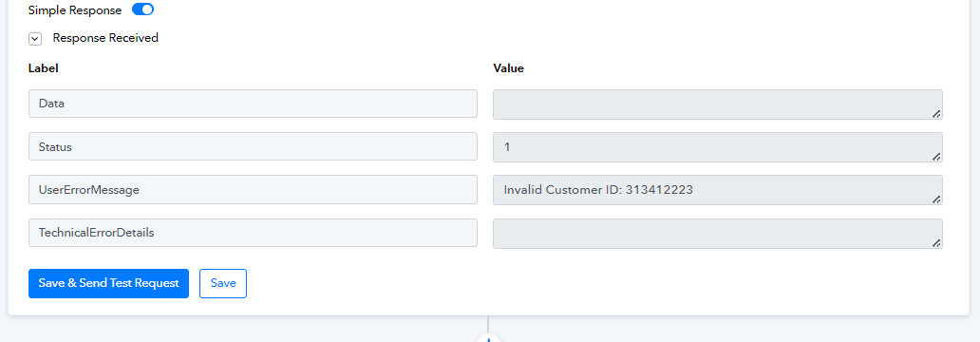This screenshot has width=980, height=342.
Task: Grab the UserErrorMessage value resize handle
Action: point(936,199)
